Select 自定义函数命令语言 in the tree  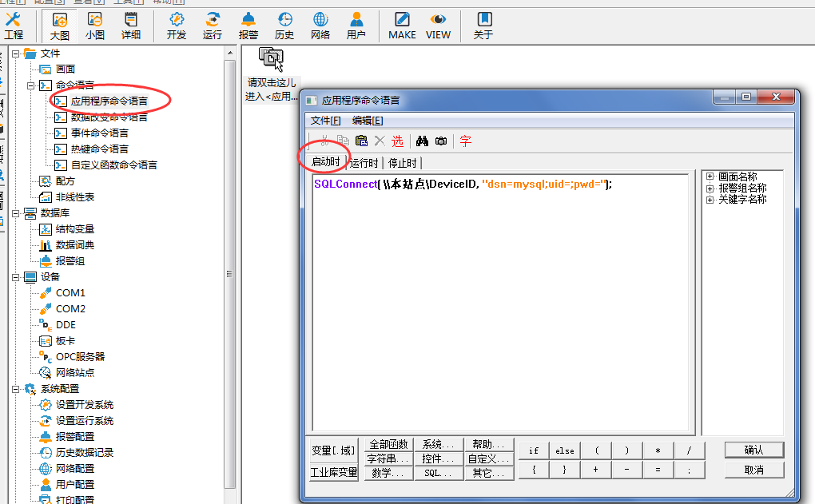coord(114,165)
